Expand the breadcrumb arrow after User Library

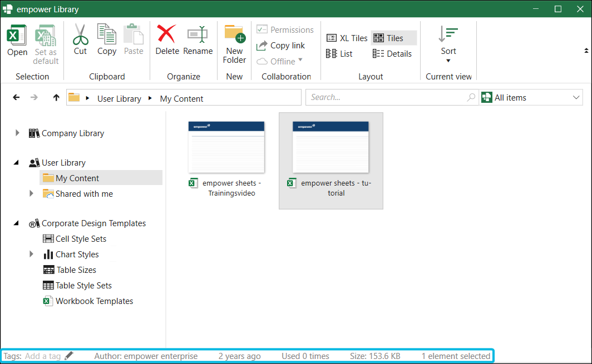(150, 98)
